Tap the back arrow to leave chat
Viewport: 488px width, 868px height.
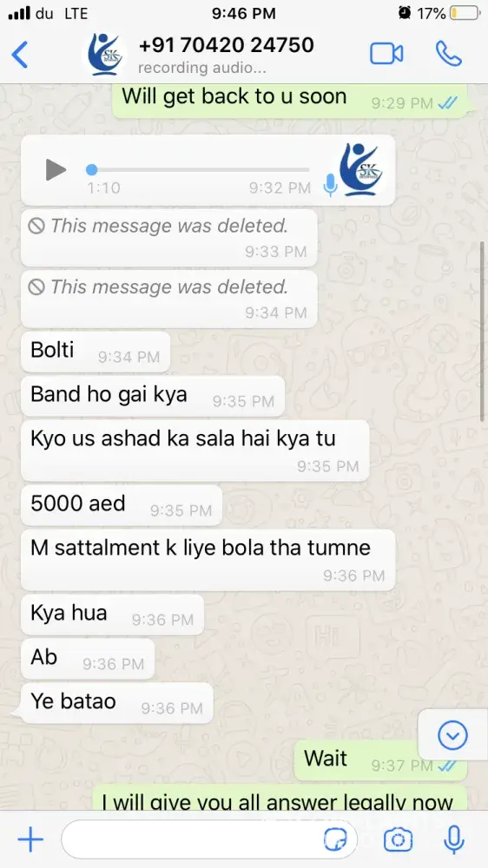coord(19,54)
